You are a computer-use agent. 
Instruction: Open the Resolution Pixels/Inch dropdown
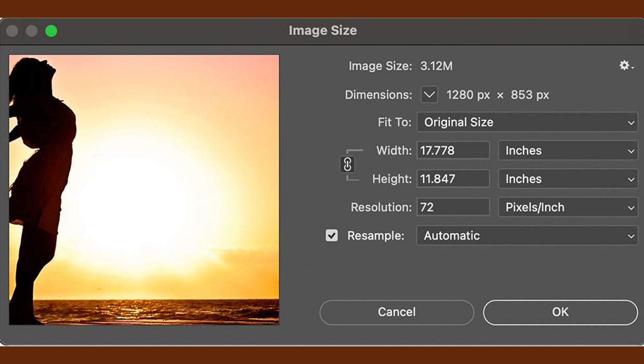568,207
